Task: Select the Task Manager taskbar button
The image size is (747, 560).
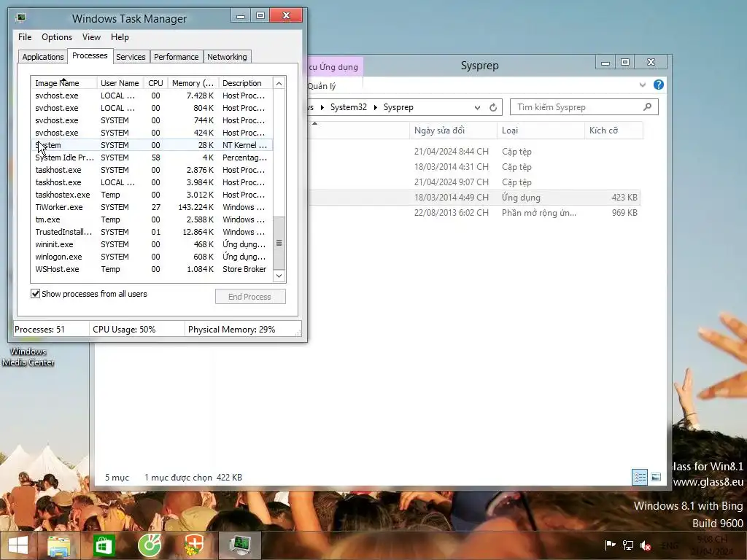Action: point(239,545)
